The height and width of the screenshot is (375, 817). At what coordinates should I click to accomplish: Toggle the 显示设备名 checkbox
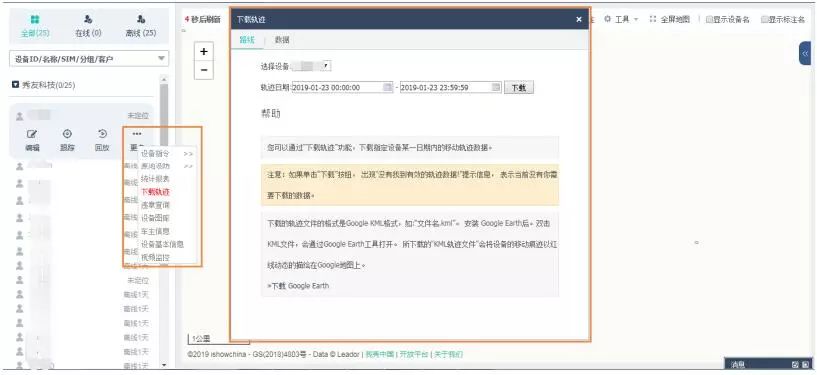[709, 19]
